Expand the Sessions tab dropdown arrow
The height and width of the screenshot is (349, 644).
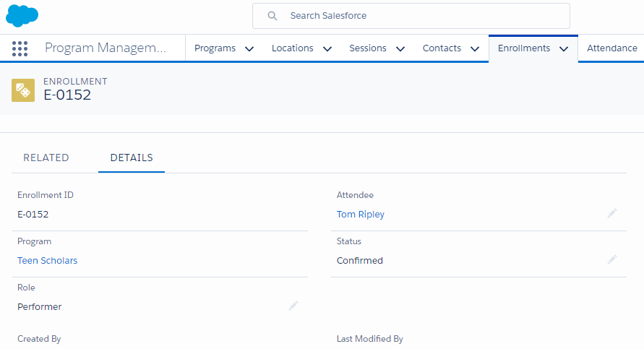tap(400, 49)
